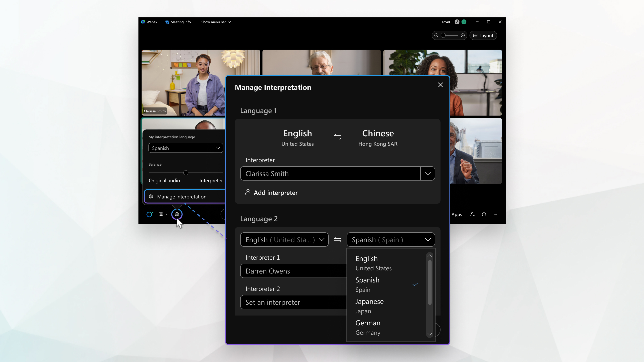Scroll down in language selection dropdown
Screen dimensions: 644x362
coord(430,334)
